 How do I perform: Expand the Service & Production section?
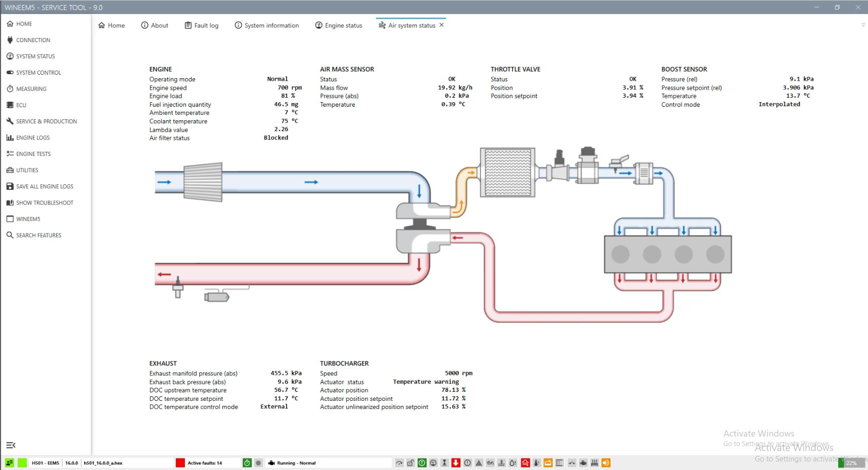[x=46, y=121]
